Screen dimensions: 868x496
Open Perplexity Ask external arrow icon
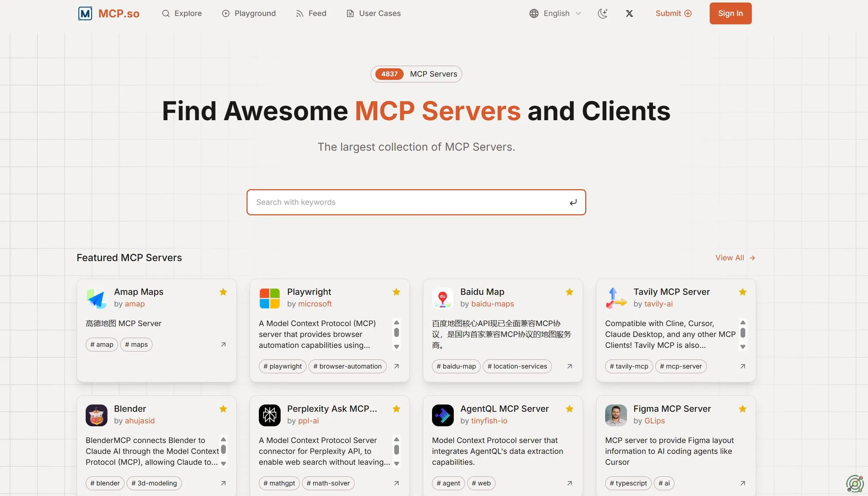tap(396, 483)
